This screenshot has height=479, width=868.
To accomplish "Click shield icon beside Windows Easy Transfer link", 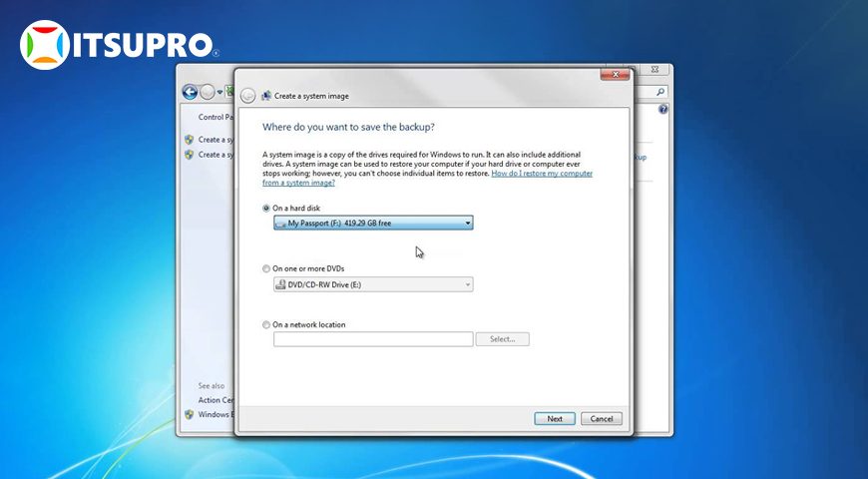I will 189,414.
